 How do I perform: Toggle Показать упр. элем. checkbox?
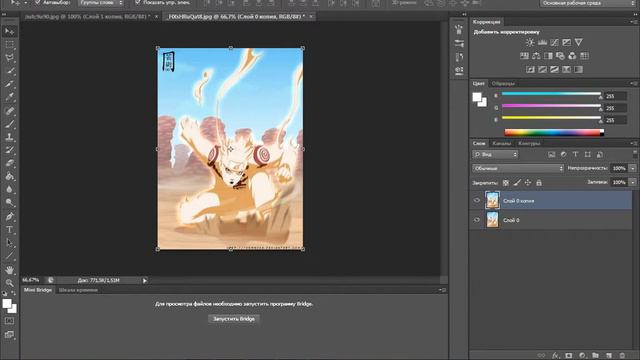pos(138,2)
